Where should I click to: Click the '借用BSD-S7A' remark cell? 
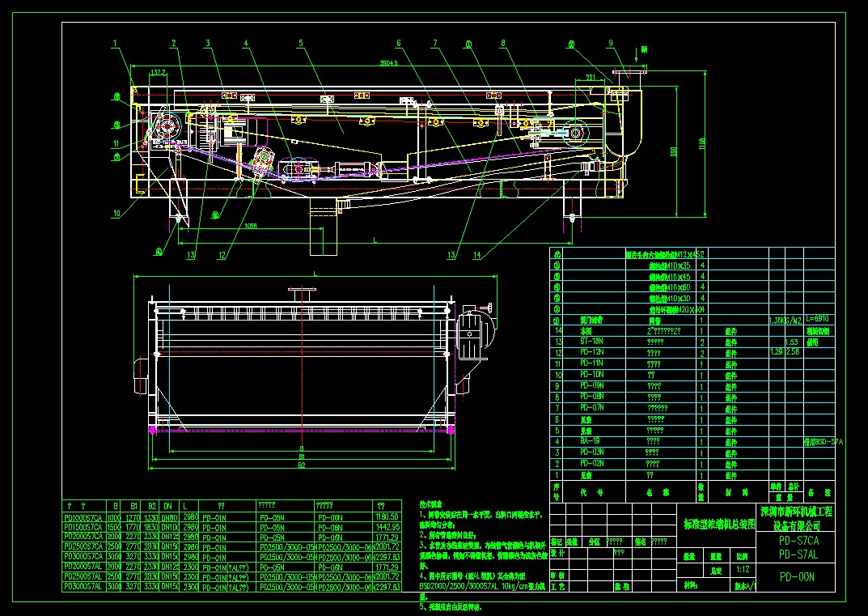click(824, 441)
